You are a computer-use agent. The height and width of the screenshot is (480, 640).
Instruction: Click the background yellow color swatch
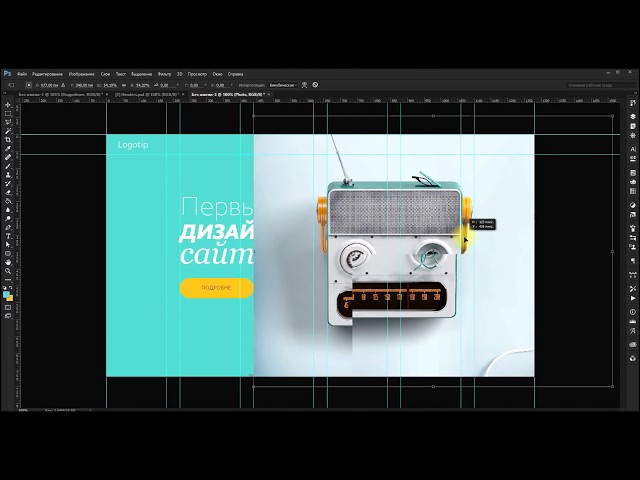[x=10, y=298]
